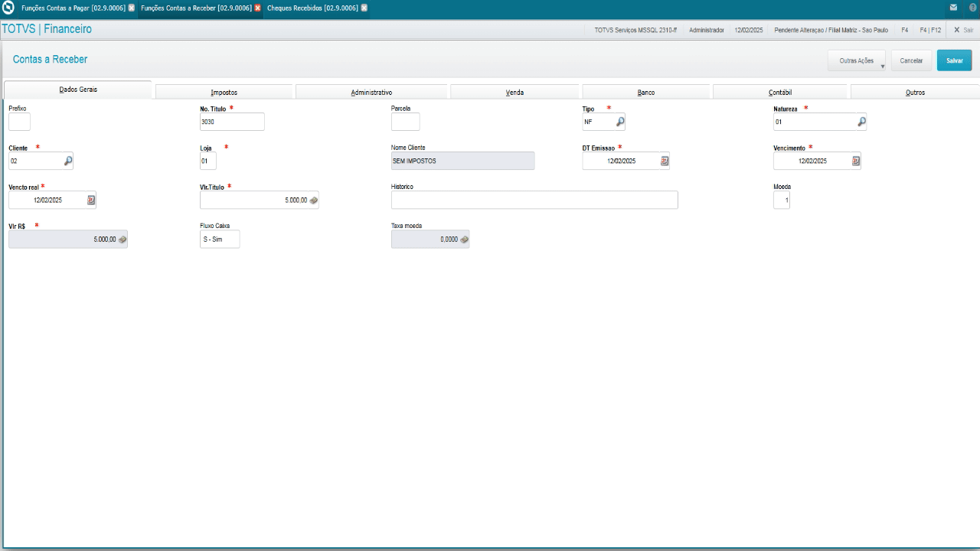Screen dimensions: 980x551
Task: Open the Vencto real calendar icon
Action: pyautogui.click(x=91, y=200)
